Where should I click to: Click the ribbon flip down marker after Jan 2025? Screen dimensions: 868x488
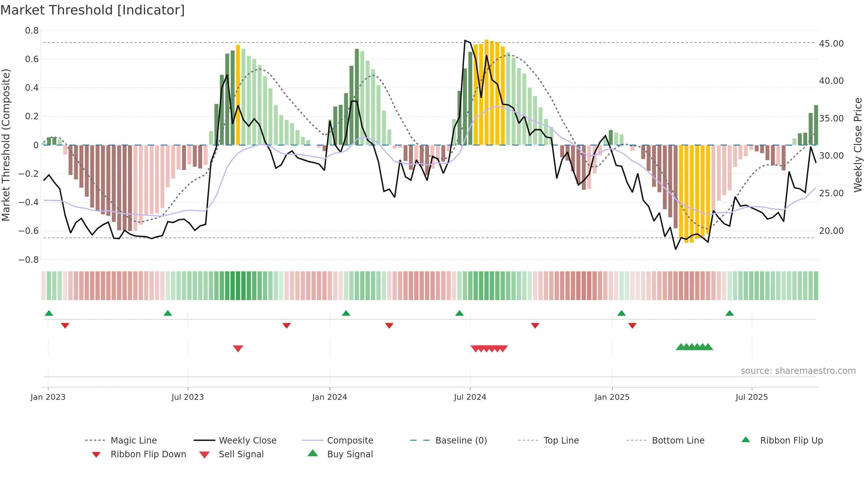[x=633, y=326]
